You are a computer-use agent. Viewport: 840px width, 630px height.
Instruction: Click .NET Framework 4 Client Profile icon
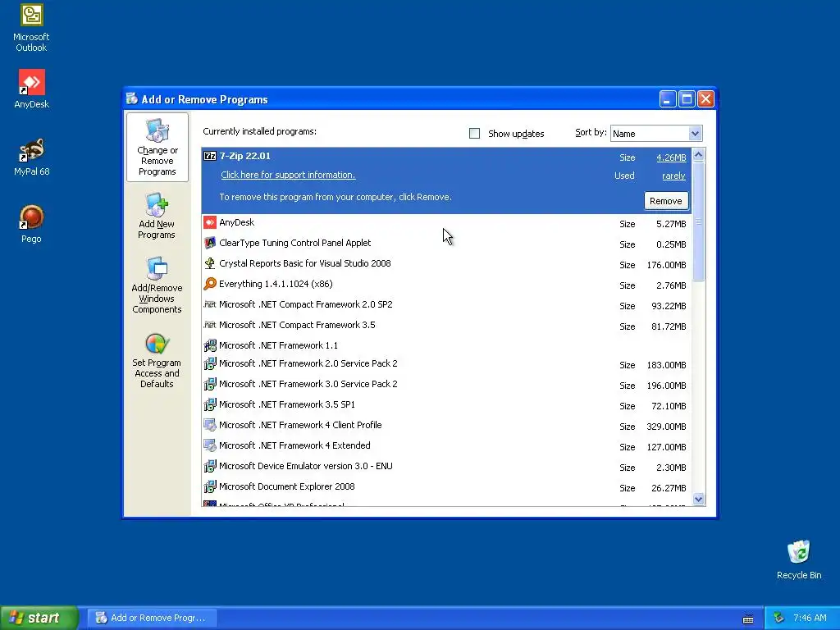coord(210,425)
